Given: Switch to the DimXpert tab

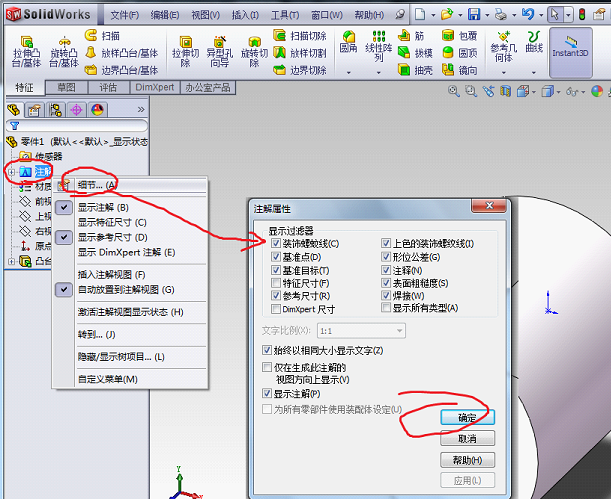Looking at the screenshot, I should click(155, 88).
